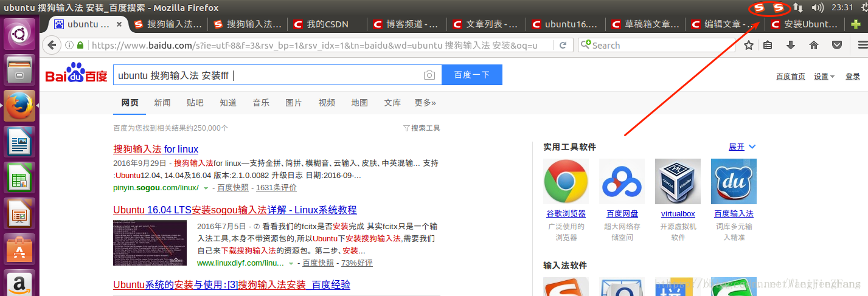This screenshot has height=296, width=868.
Task: Open dropdown arrow beside pinyin.sogou.com result
Action: (x=206, y=188)
